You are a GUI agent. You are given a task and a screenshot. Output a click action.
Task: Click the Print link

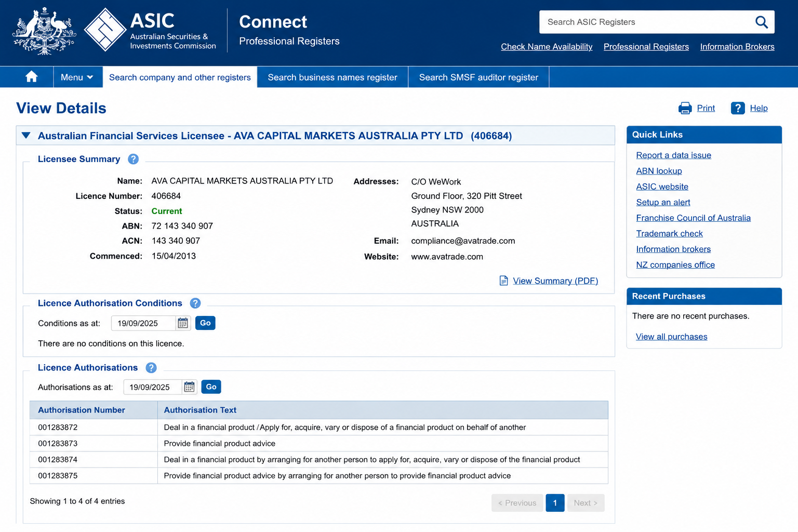point(706,108)
